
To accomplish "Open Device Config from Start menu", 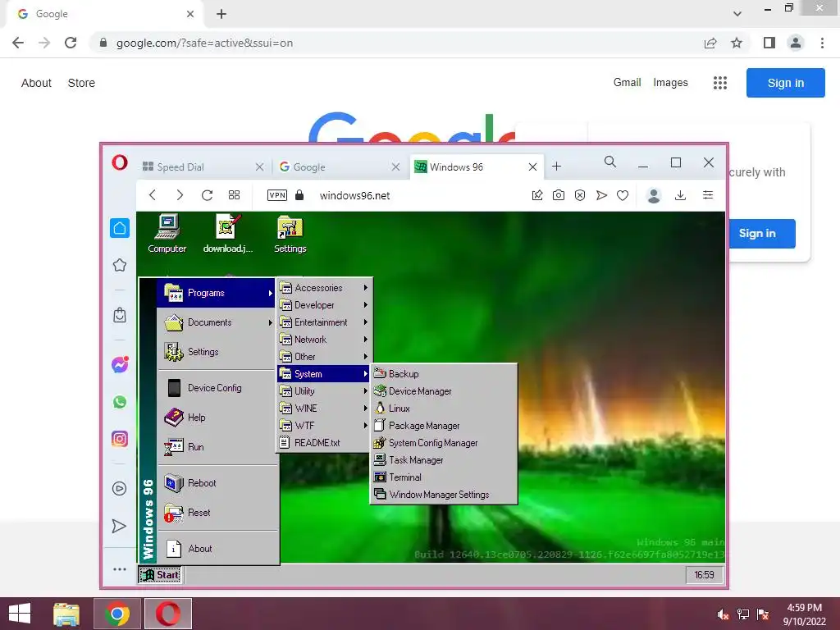I will (x=217, y=388).
